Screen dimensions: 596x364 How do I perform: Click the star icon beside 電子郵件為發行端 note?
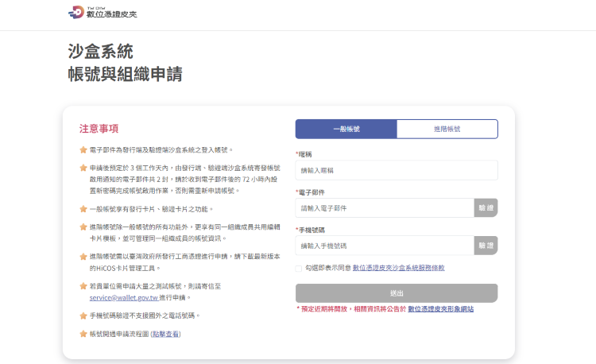(x=83, y=149)
